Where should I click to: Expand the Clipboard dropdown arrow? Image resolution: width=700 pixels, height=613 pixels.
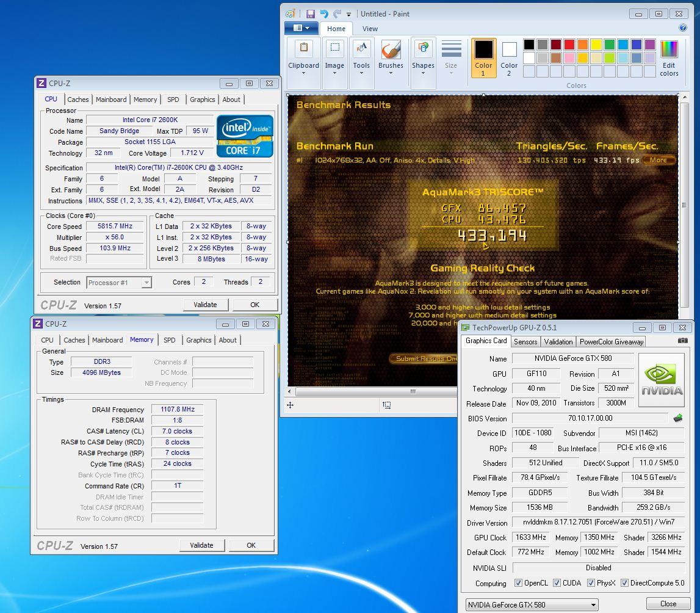[303, 73]
